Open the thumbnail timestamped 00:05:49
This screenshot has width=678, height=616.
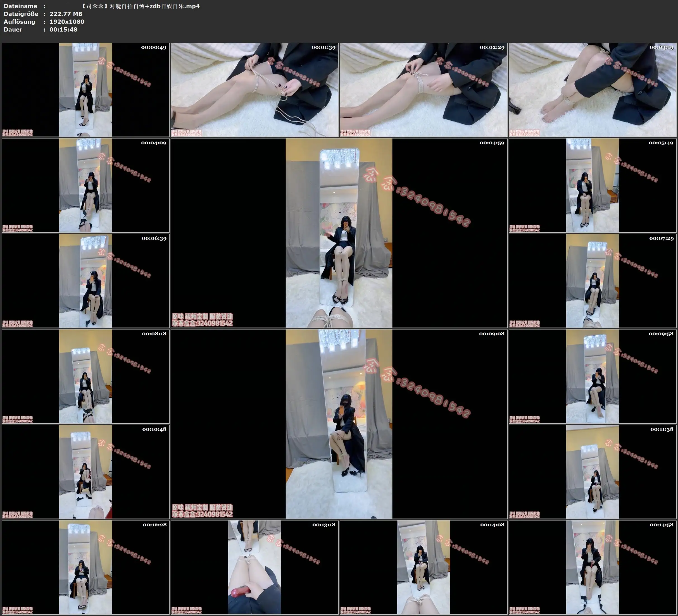point(593,185)
